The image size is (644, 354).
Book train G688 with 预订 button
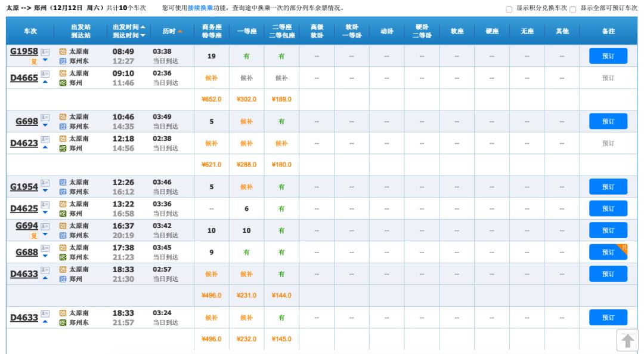click(608, 252)
